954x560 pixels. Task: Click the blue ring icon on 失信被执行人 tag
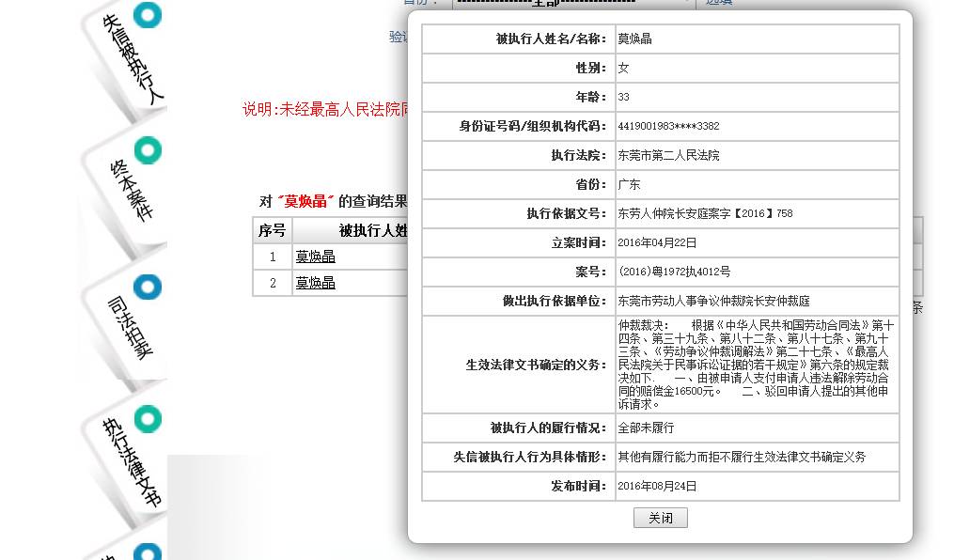click(148, 15)
